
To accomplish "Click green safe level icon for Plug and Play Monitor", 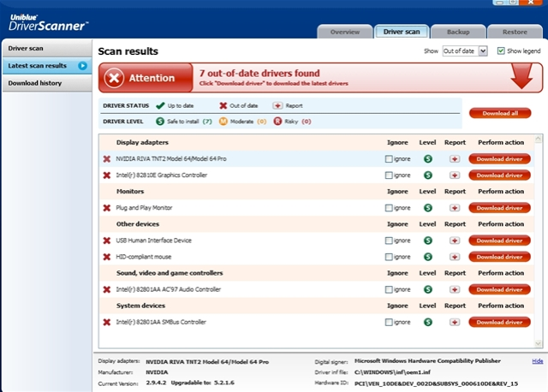I will pyautogui.click(x=428, y=208).
